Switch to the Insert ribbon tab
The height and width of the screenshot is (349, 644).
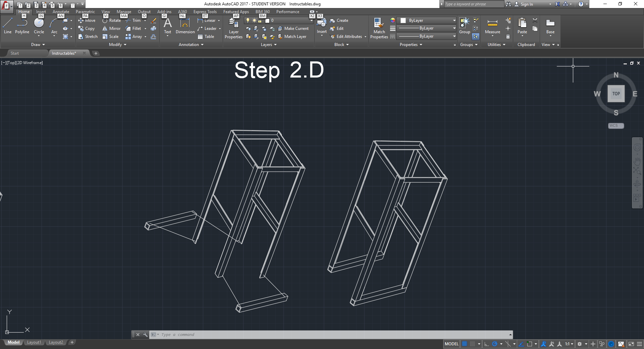41,12
